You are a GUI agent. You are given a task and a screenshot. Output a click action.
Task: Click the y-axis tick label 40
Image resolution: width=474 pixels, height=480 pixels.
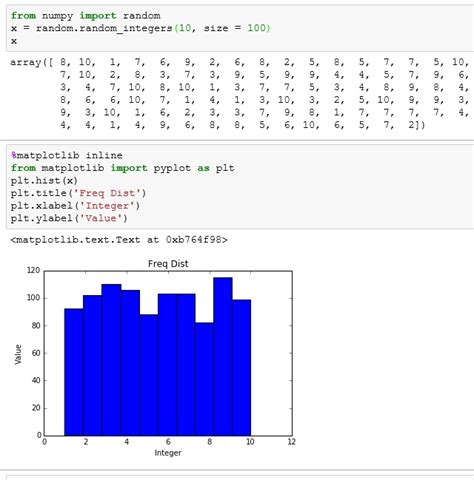tap(36, 380)
